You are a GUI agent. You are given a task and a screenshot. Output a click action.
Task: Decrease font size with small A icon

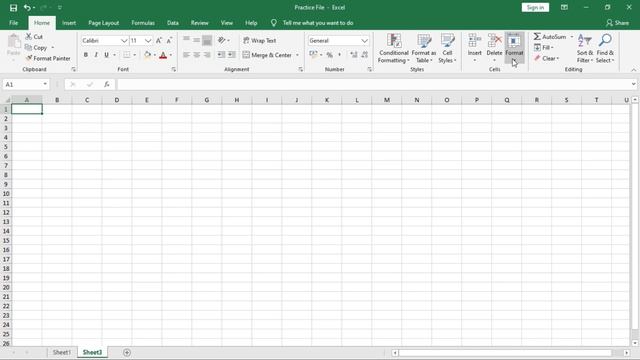coord(169,40)
